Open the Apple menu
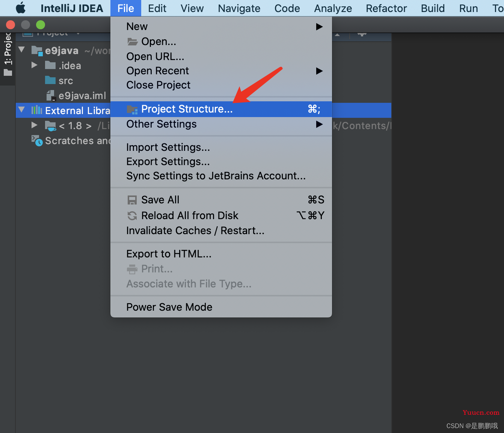Screen dimensions: 504x433 point(21,8)
